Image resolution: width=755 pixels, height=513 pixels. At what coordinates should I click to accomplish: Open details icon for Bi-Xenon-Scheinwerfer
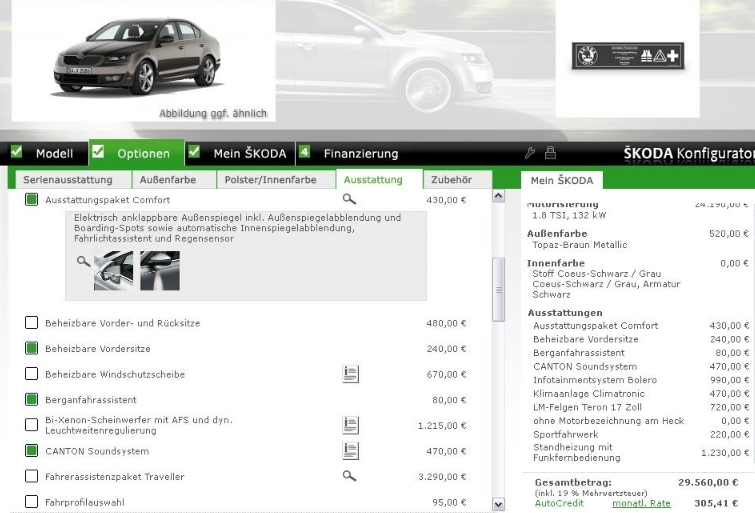pyautogui.click(x=351, y=425)
